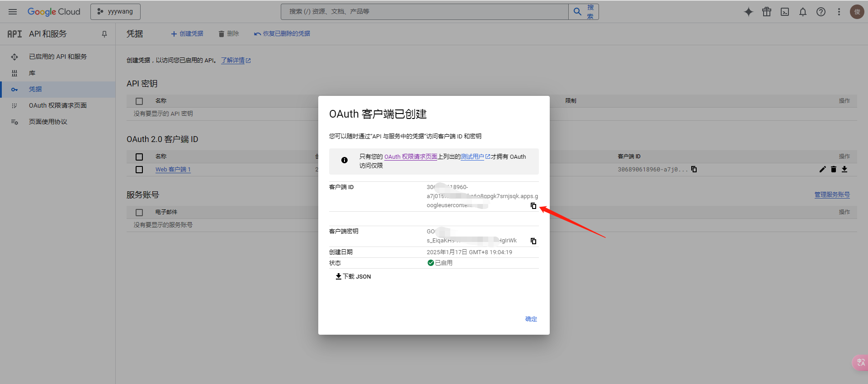Open the Gemini AI assistant sparkle icon
This screenshot has height=384, width=868.
[749, 12]
